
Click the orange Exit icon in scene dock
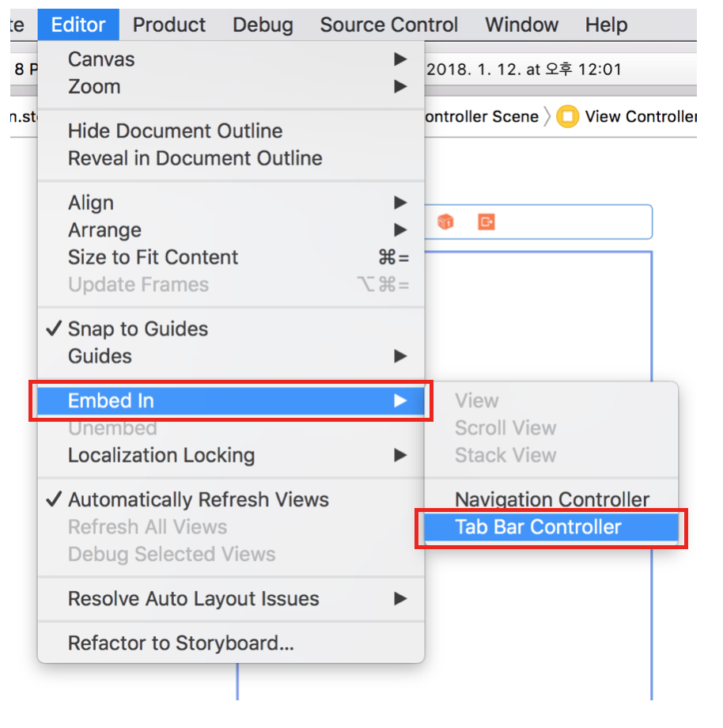[486, 222]
